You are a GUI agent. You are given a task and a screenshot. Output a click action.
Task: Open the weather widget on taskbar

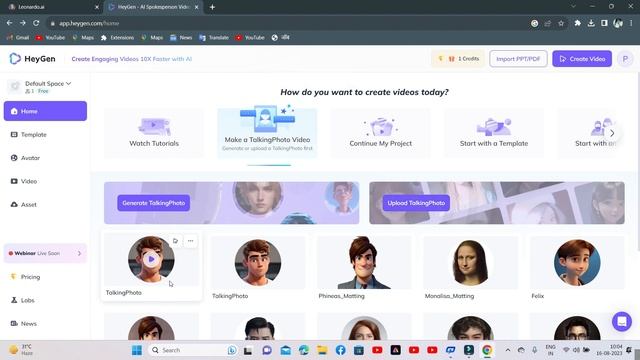coord(21,350)
